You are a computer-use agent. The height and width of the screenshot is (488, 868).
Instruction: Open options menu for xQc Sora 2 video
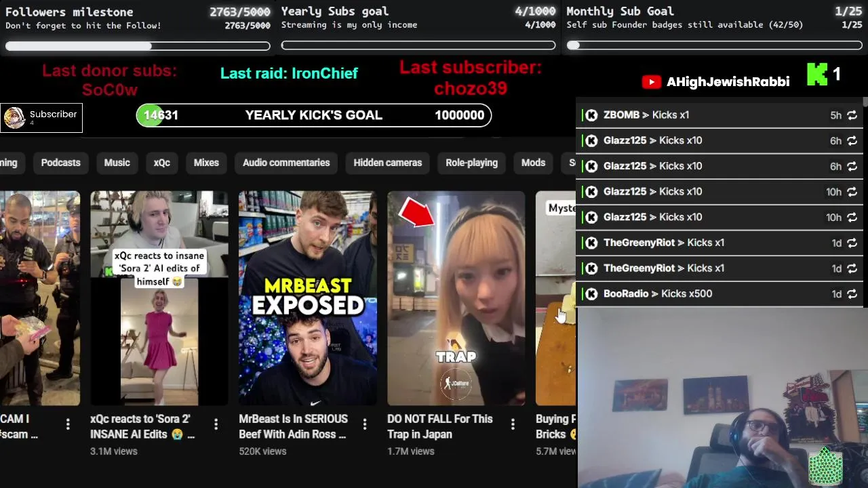click(x=216, y=424)
